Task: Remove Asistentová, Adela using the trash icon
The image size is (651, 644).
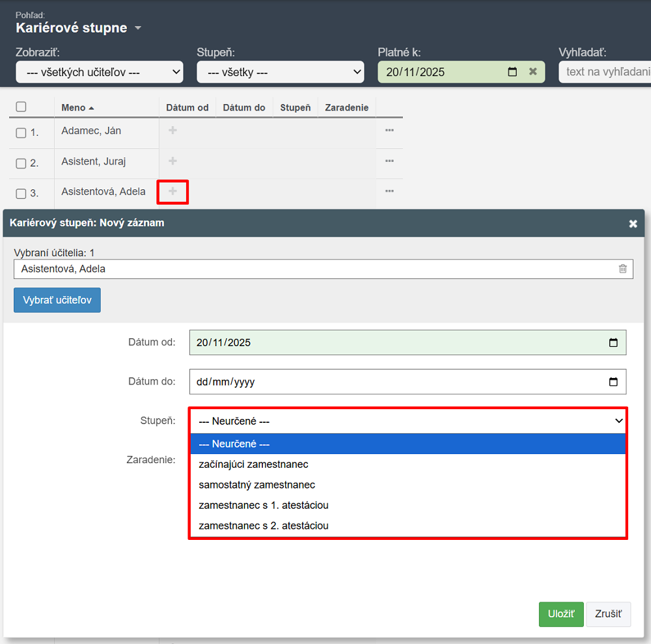Action: pos(622,269)
